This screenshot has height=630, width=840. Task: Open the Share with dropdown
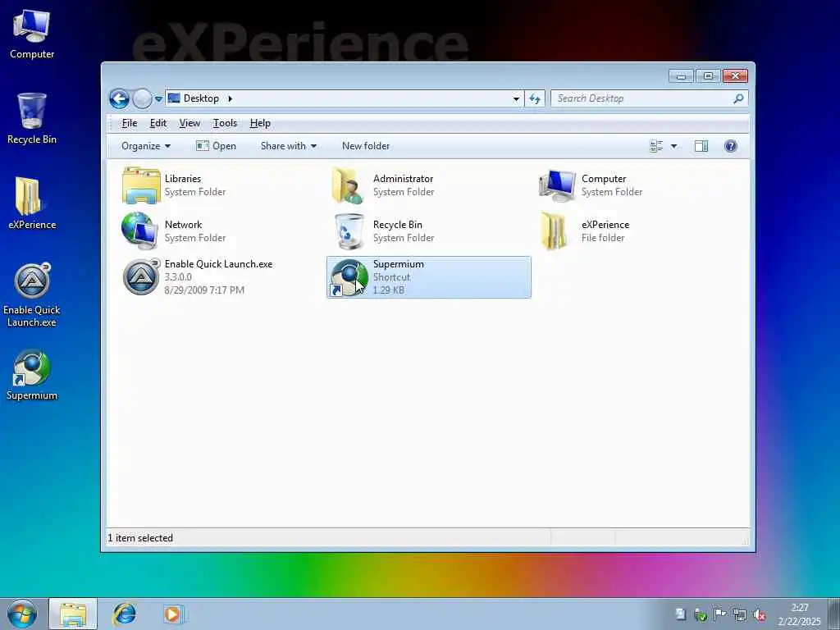coord(288,146)
